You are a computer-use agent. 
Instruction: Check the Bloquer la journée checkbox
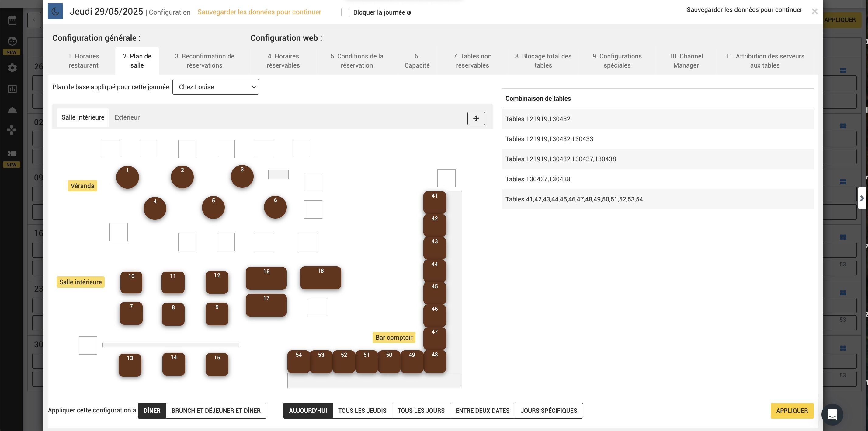coord(345,12)
